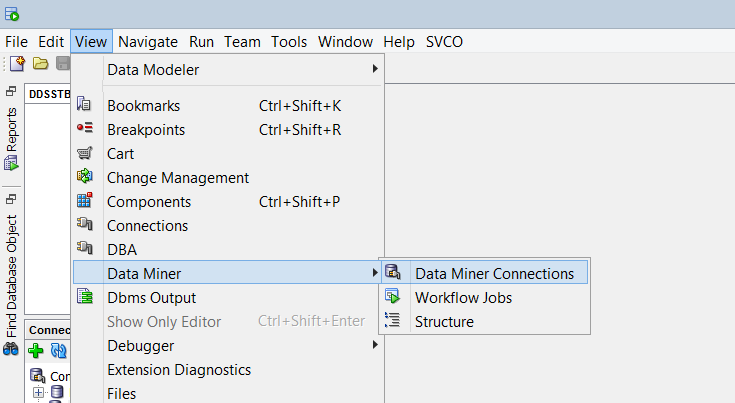Screen dimensions: 735x403
Task: Click the Save toolbar icon
Action: 62,63
